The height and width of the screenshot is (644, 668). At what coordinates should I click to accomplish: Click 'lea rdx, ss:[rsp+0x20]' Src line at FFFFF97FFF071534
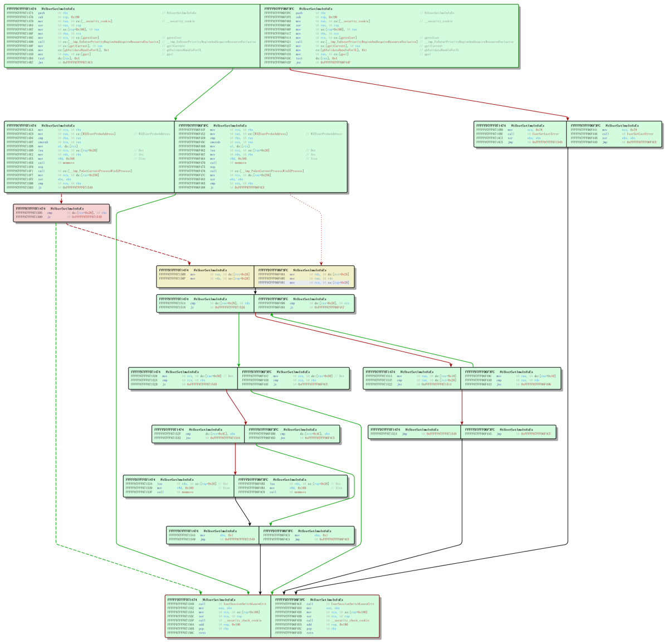click(171, 484)
